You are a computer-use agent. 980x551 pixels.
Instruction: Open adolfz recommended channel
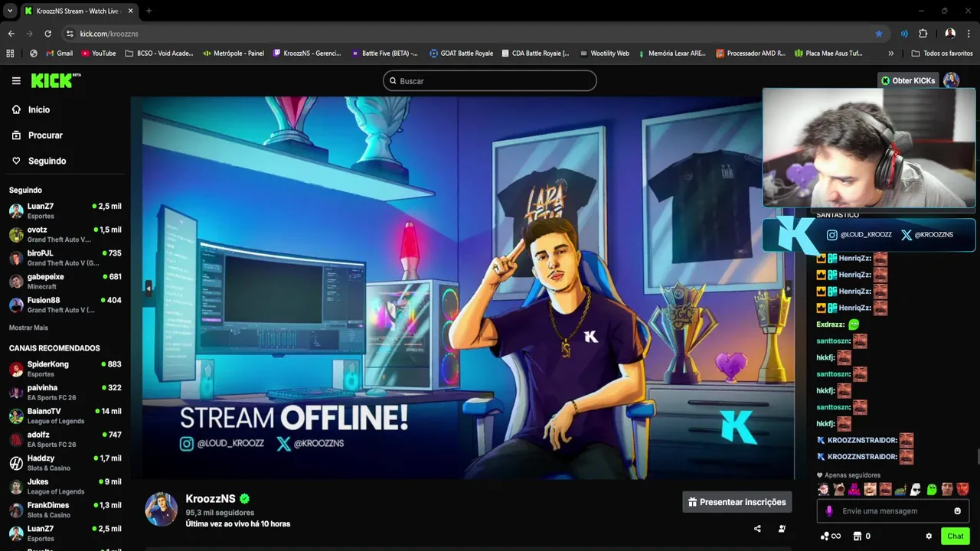(x=65, y=439)
